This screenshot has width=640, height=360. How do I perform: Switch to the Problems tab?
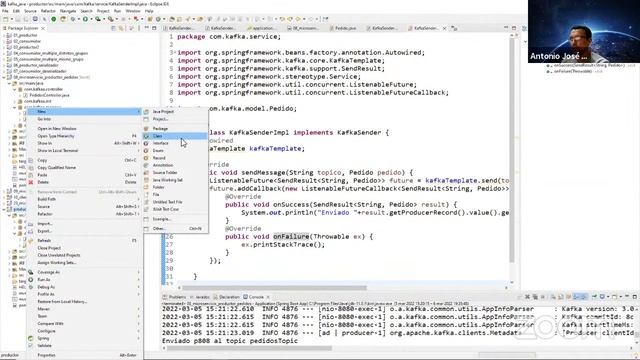[175, 297]
